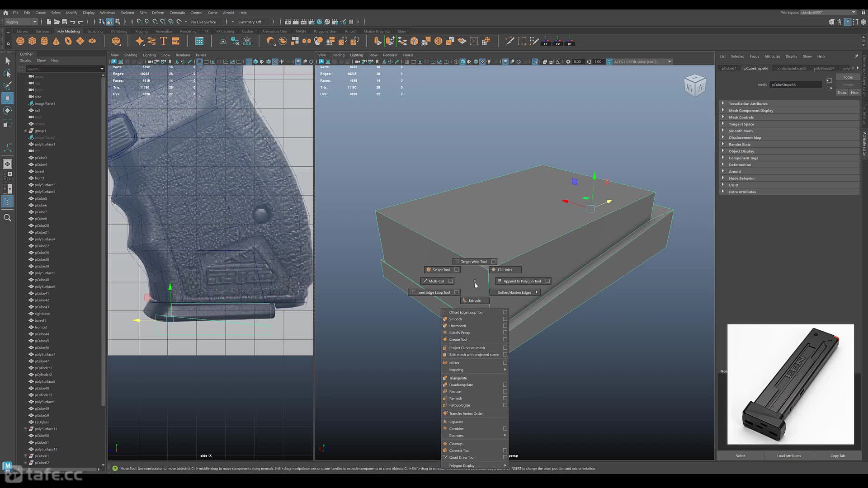The height and width of the screenshot is (488, 868).
Task: Open Sculpt Tool options box
Action: 457,270
